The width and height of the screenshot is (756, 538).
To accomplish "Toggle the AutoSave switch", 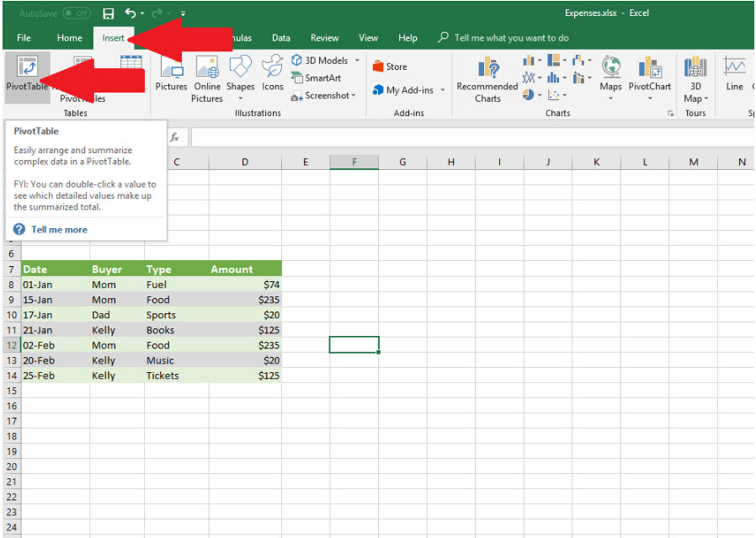I will coord(77,13).
